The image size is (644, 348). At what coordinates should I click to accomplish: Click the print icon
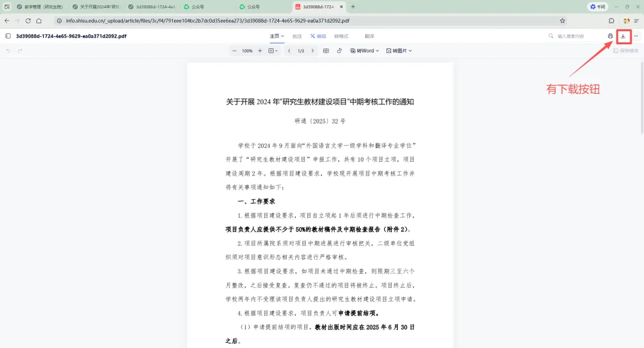click(611, 36)
